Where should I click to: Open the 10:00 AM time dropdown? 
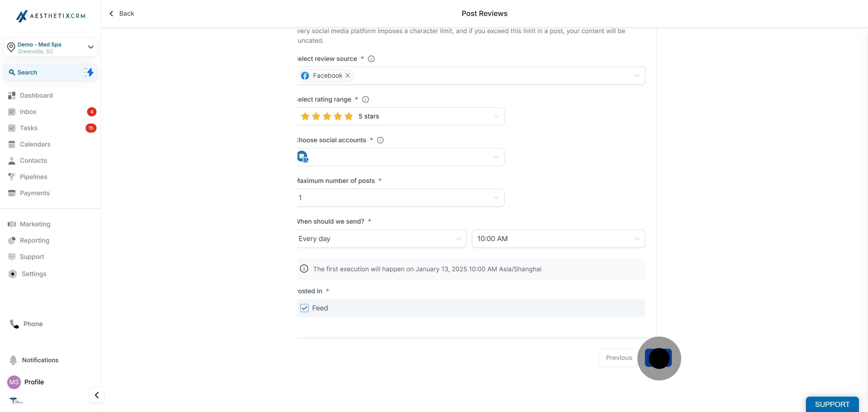(558, 238)
